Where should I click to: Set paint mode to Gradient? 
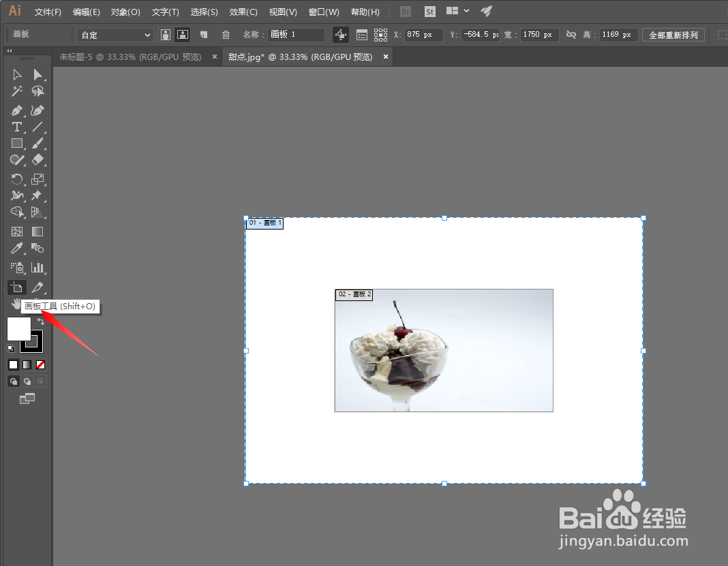click(27, 364)
